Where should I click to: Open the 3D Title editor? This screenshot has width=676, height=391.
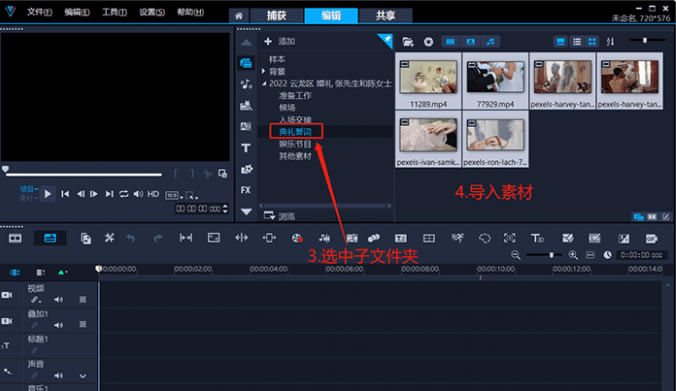[537, 238]
